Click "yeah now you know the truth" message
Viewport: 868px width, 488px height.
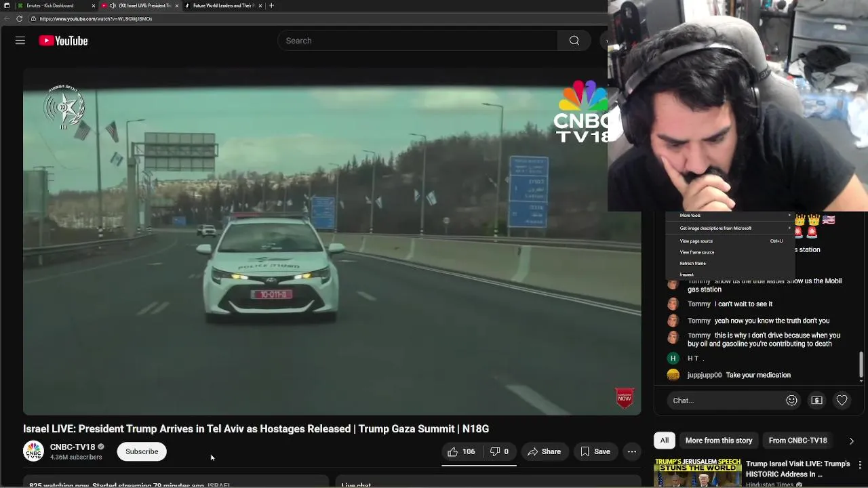coord(772,321)
